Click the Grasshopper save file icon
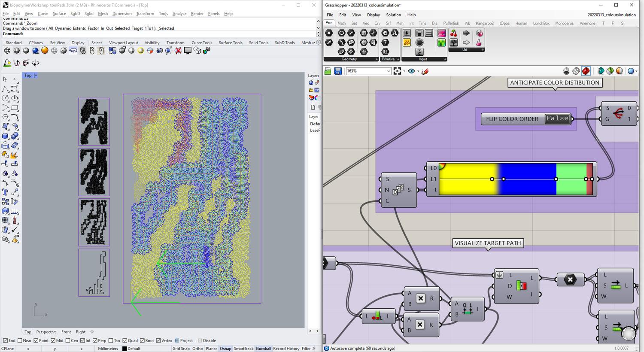This screenshot has height=352, width=644. 338,71
